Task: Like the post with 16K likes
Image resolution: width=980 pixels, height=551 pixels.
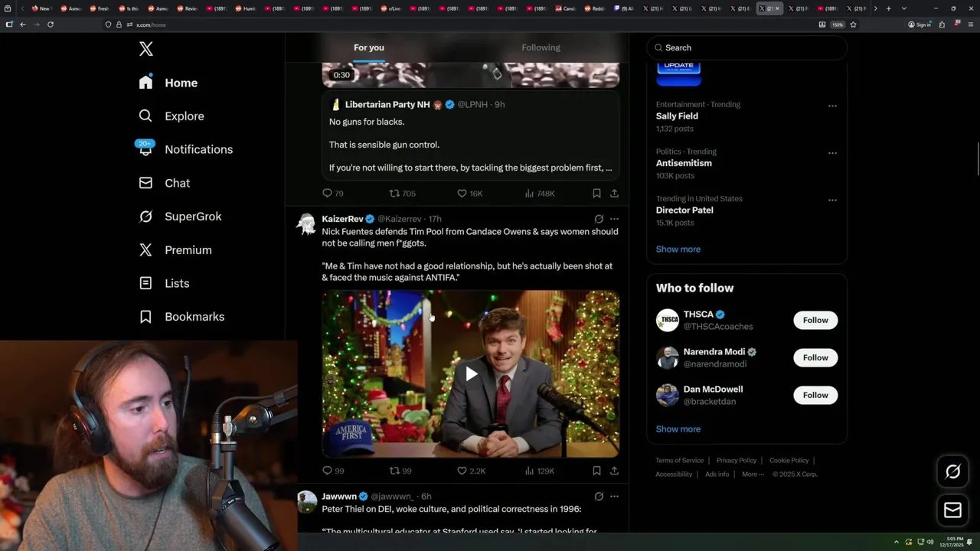Action: 469,194
